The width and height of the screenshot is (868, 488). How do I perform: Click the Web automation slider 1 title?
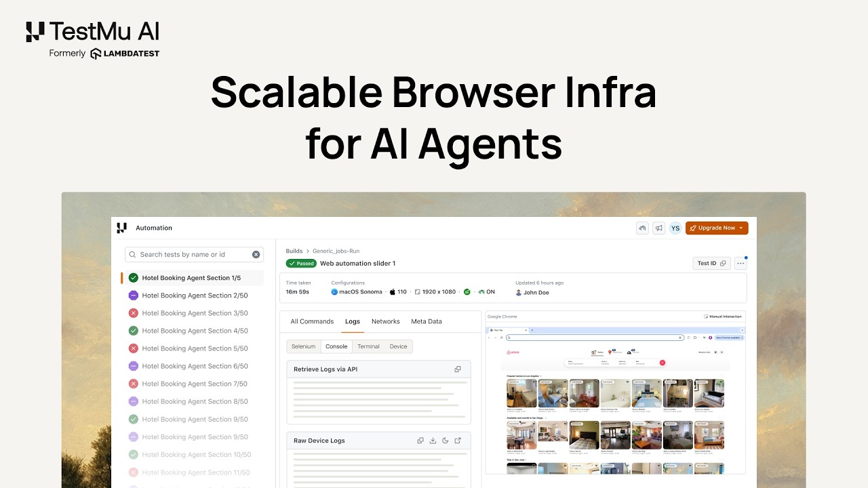[x=357, y=263]
